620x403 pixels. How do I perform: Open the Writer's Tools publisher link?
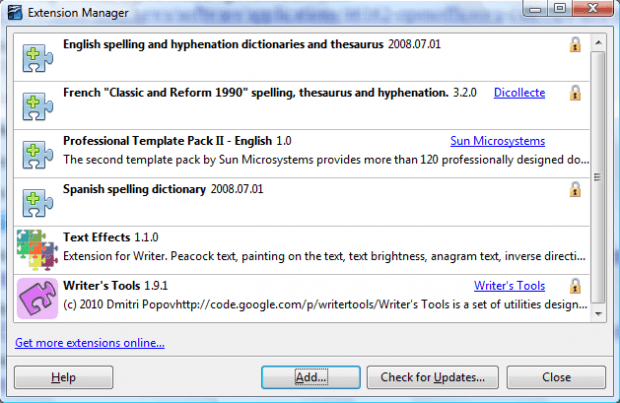(x=509, y=286)
